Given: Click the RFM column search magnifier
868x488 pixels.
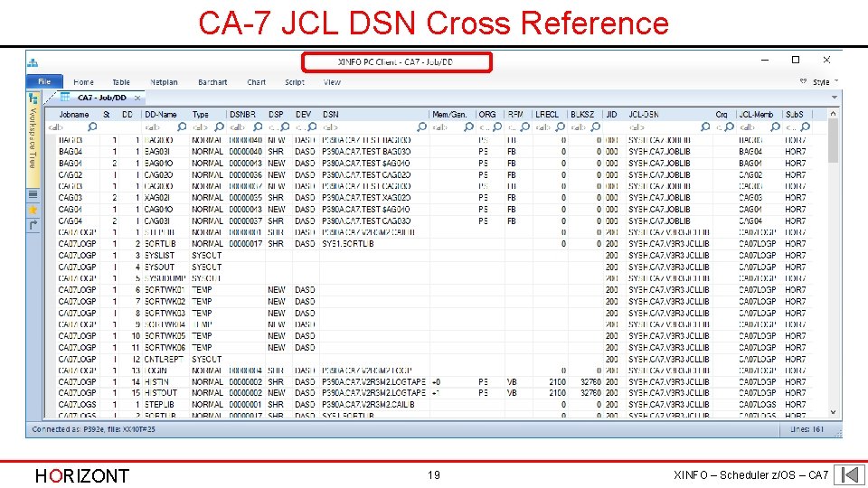Looking at the screenshot, I should click(524, 127).
